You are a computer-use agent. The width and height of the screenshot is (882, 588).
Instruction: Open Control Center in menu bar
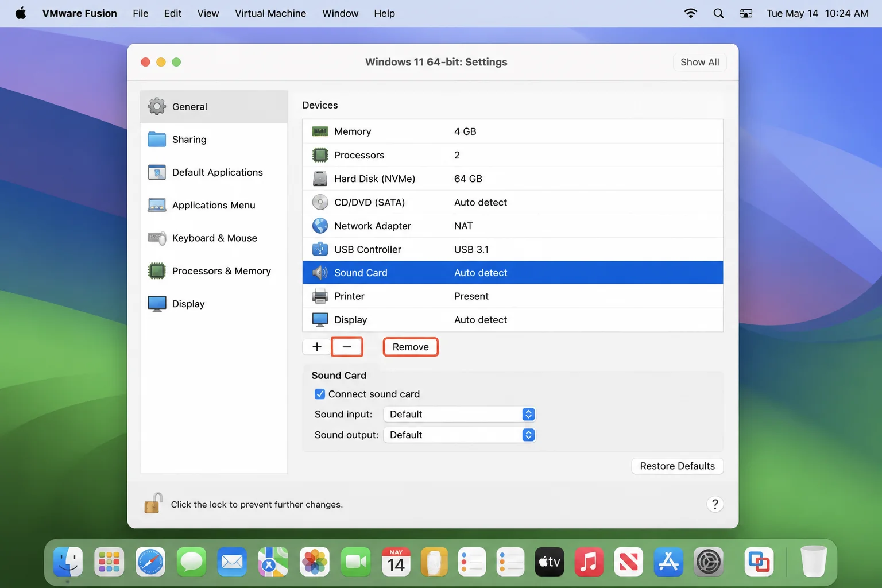(746, 13)
